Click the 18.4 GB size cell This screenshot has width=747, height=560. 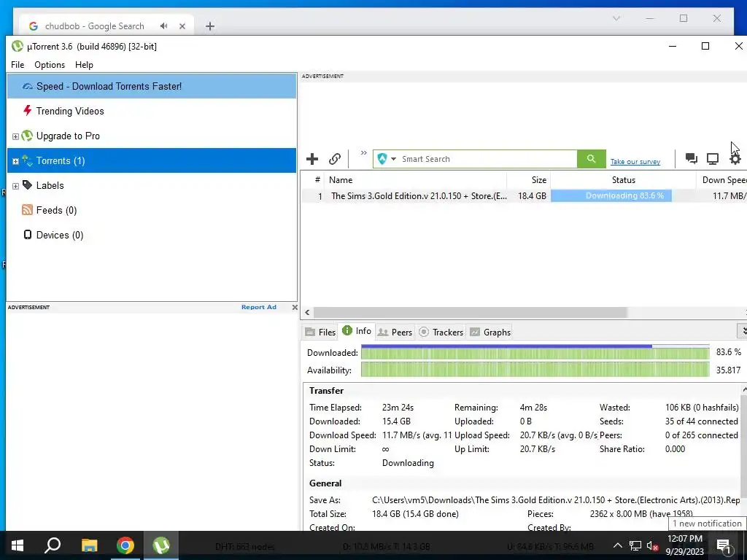[532, 195]
